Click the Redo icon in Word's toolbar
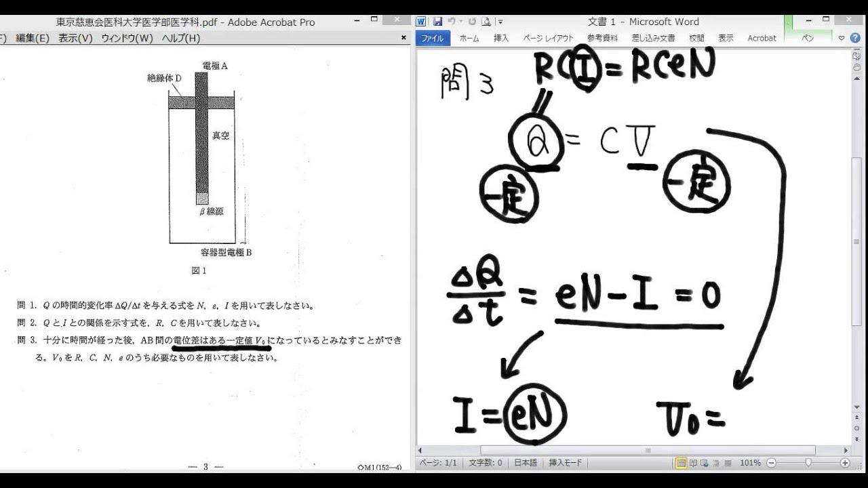The width and height of the screenshot is (868, 488). point(472,22)
